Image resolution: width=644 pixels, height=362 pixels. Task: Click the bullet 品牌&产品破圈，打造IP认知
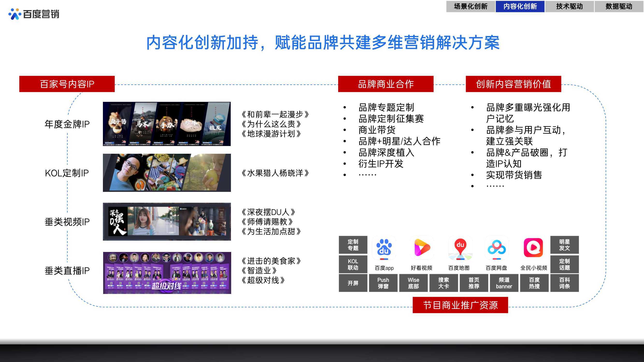tap(527, 158)
